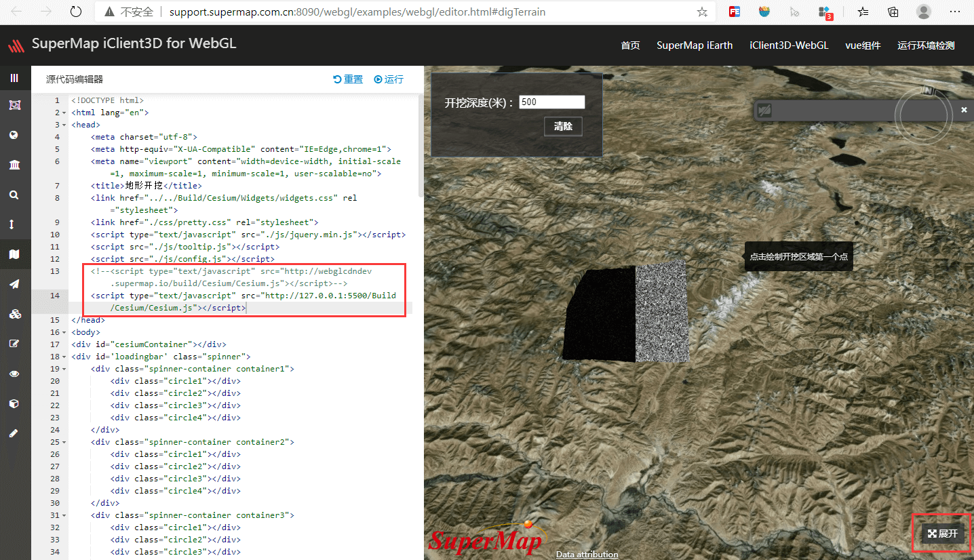Open the cube icon category in sidebar

pos(14,403)
